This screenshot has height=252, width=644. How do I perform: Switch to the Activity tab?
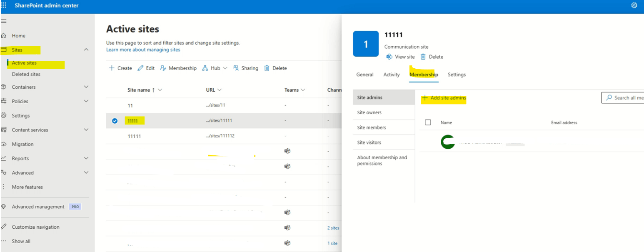click(x=392, y=75)
